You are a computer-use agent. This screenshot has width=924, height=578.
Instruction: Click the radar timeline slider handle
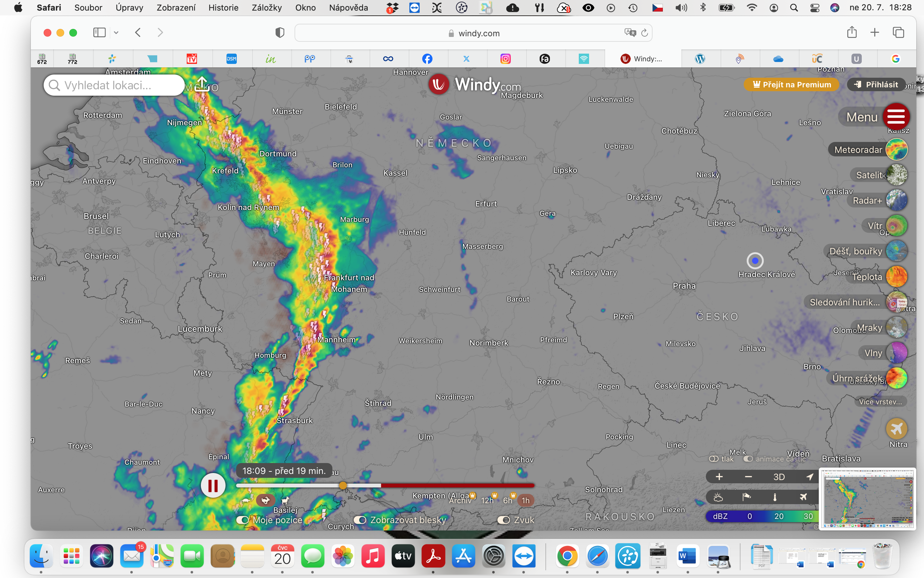343,486
